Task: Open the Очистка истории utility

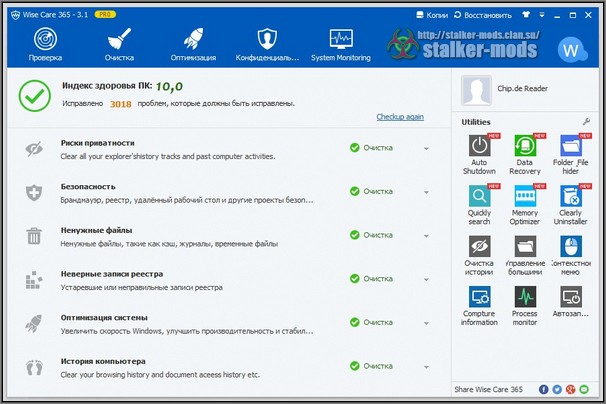Action: point(479,255)
